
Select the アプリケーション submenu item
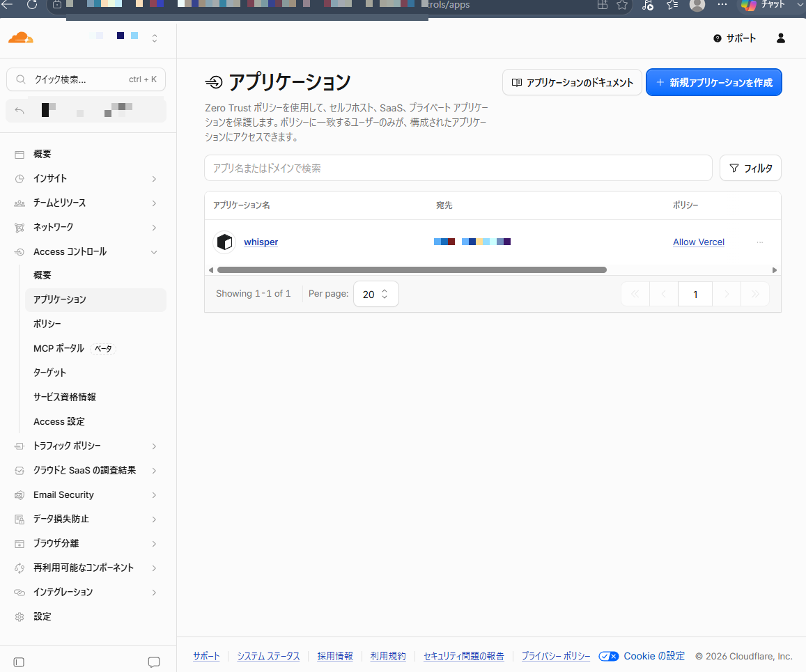95,299
